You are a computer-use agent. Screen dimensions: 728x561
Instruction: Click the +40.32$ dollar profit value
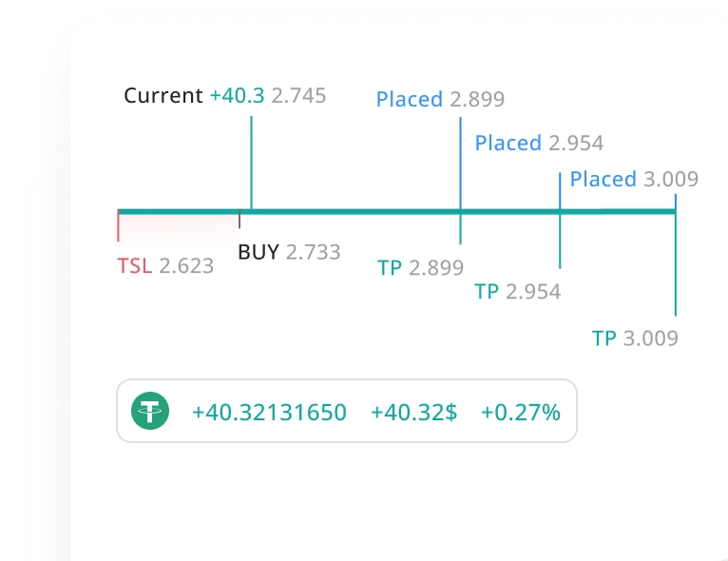[x=413, y=412]
